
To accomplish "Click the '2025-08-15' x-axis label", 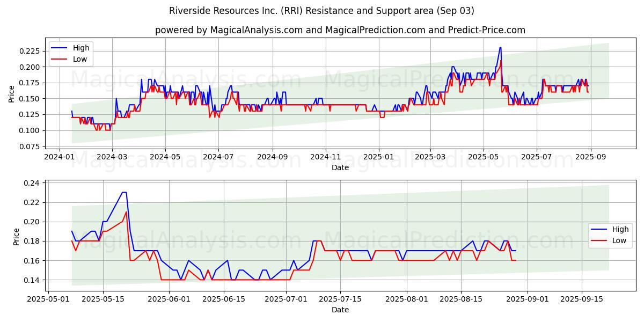I will 460,299.
